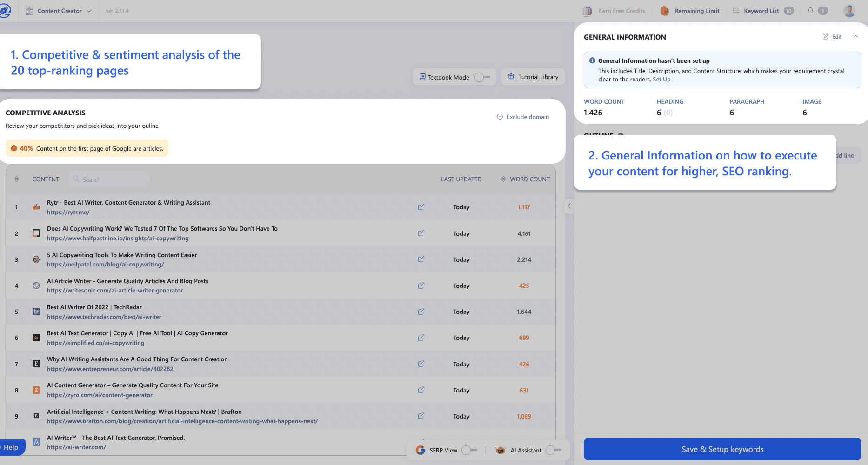Click the notification bell icon
Image resolution: width=868 pixels, height=465 pixels.
tap(810, 11)
